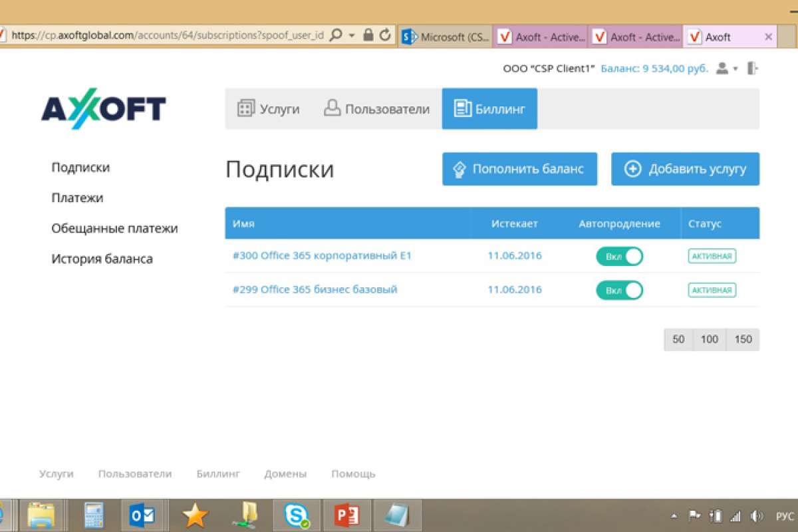Click expiry date of subscription #300
This screenshot has height=532, width=798.
(x=515, y=255)
